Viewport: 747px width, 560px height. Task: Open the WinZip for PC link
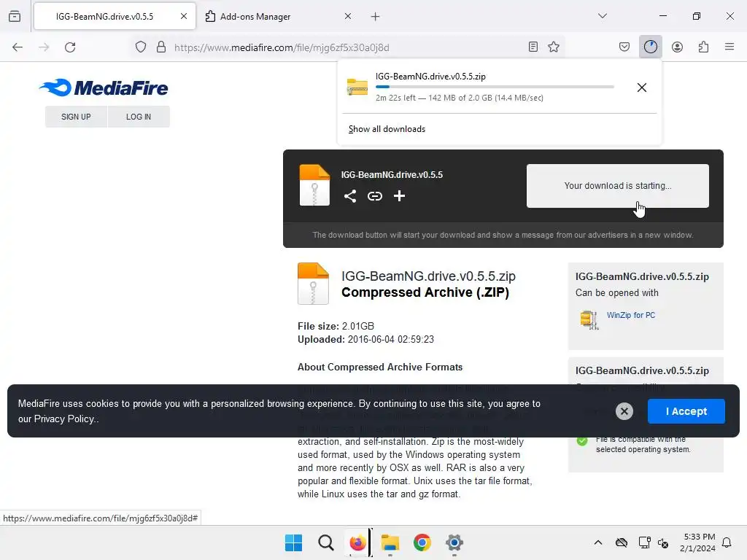click(631, 315)
